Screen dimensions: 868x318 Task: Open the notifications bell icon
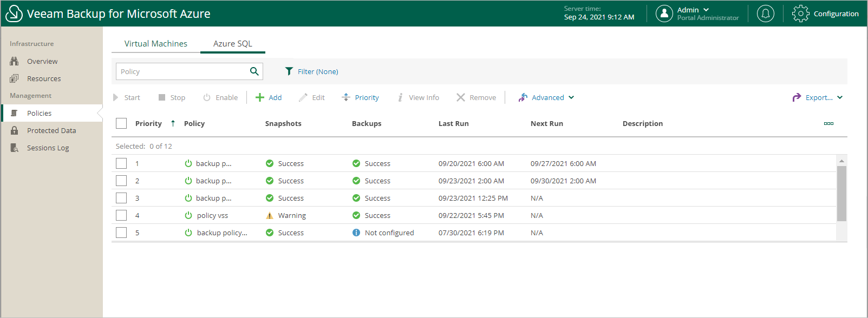pyautogui.click(x=766, y=14)
